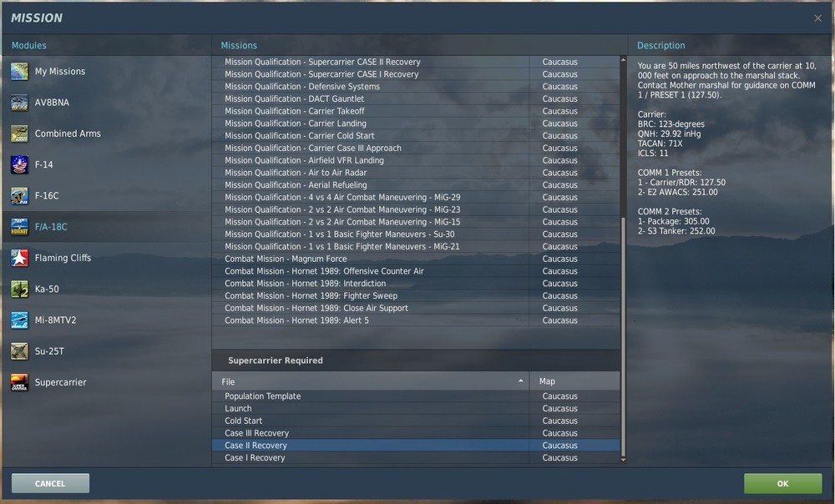
Task: Click the File column sort arrow
Action: 520,381
